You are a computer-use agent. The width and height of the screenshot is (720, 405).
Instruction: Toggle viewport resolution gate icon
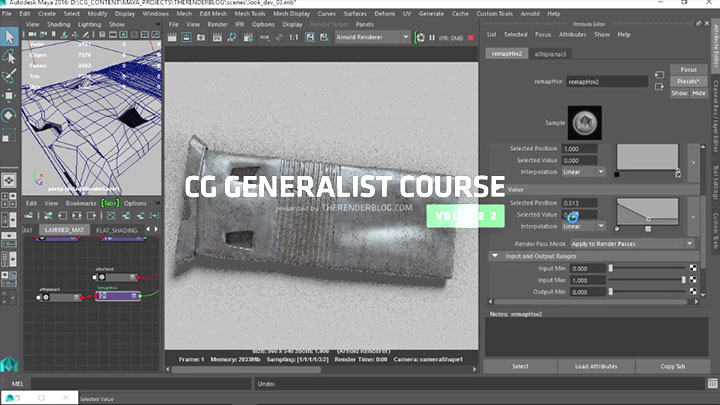pyautogui.click(x=124, y=34)
